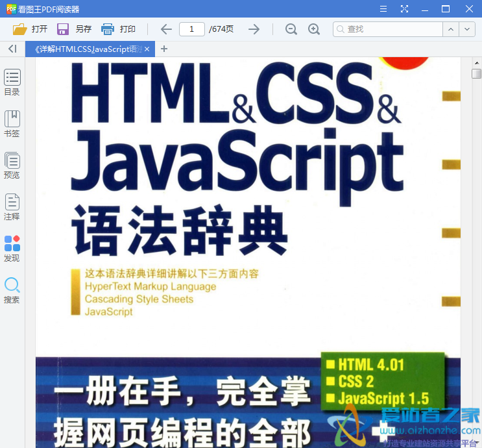Click the /674页 total page count text
482x448 pixels.
click(221, 29)
